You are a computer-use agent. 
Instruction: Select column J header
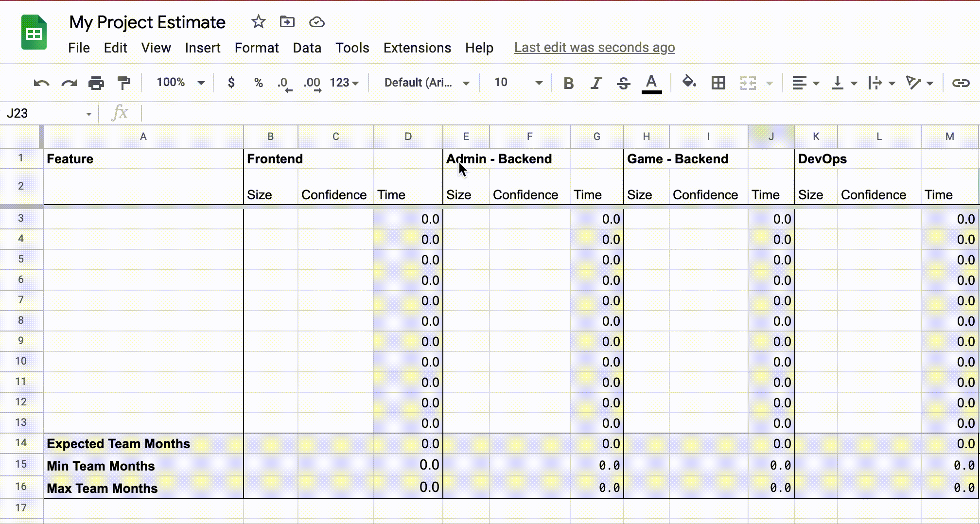point(771,137)
